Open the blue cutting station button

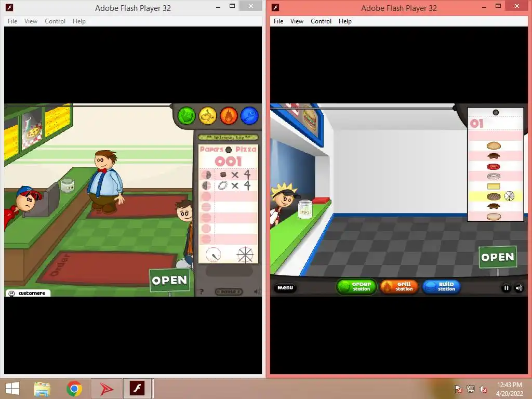coord(250,116)
